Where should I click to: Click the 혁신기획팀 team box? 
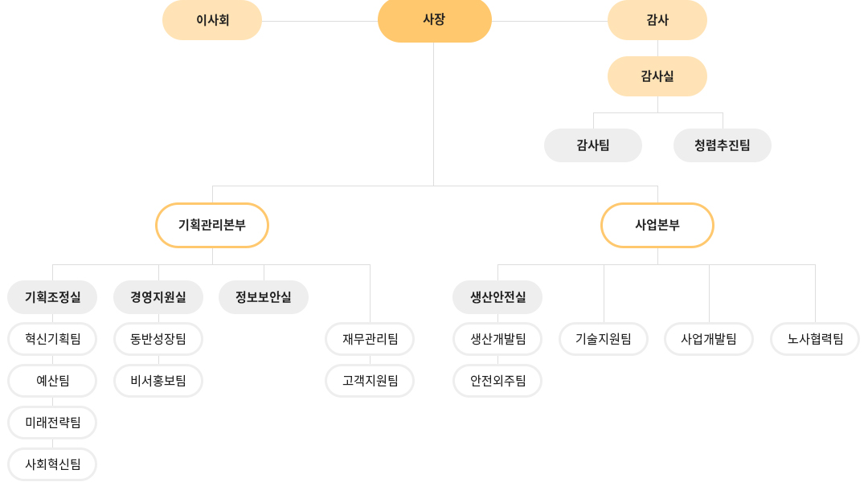(52, 339)
